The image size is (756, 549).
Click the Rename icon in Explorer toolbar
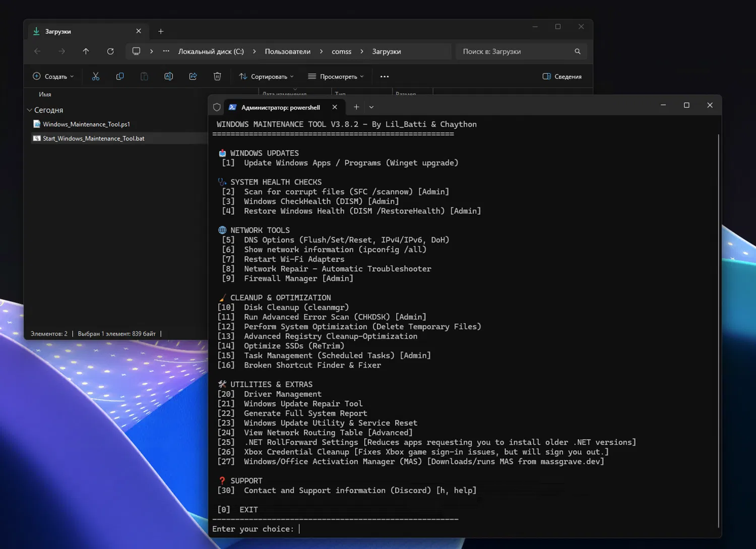coord(168,77)
